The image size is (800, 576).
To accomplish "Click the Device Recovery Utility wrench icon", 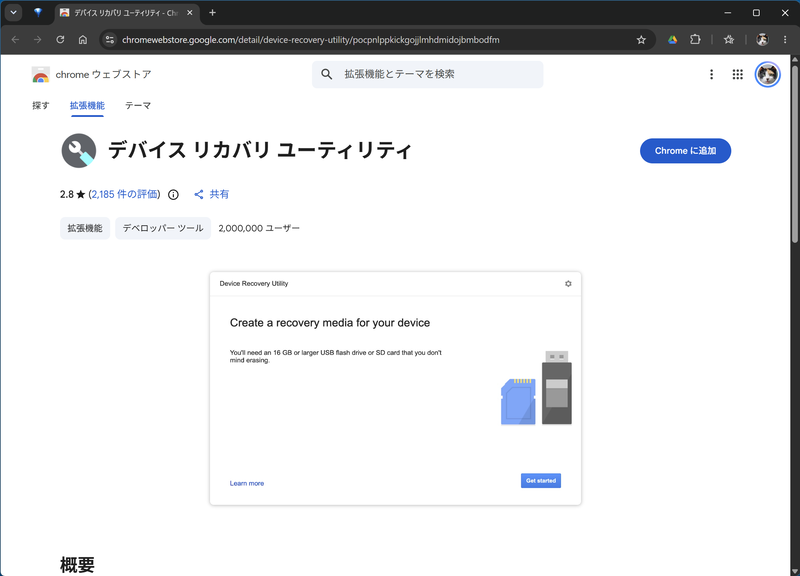I will pos(79,151).
